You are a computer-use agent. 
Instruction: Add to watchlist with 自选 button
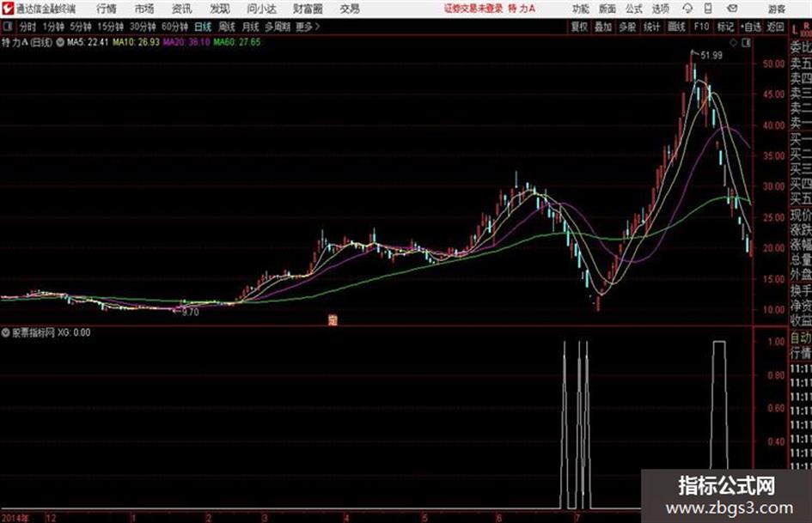(x=750, y=27)
